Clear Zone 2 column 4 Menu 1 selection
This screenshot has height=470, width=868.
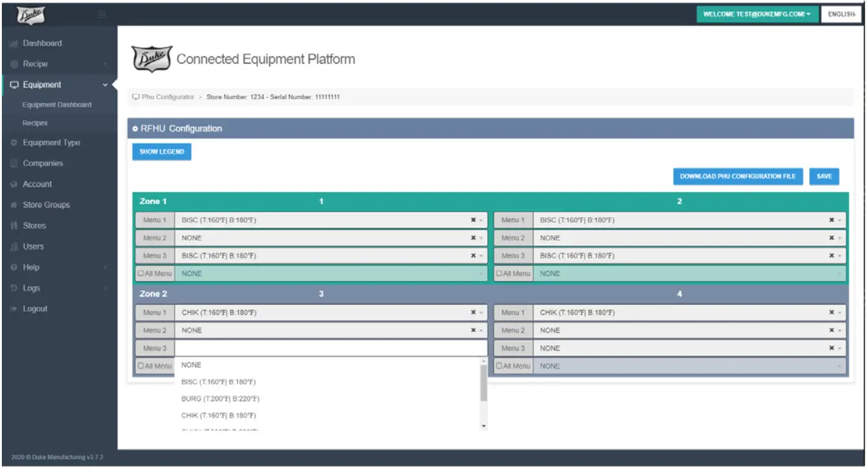pos(831,313)
